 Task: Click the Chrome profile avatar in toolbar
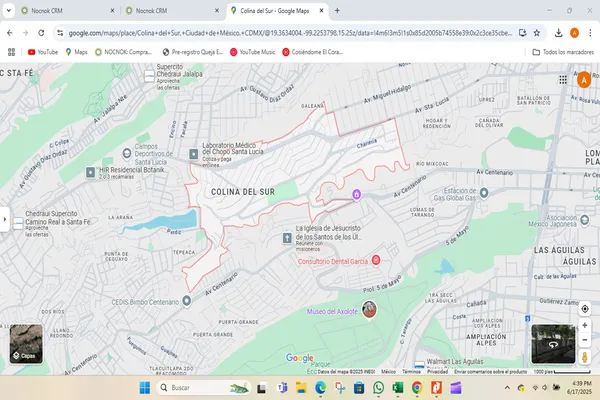tap(574, 33)
